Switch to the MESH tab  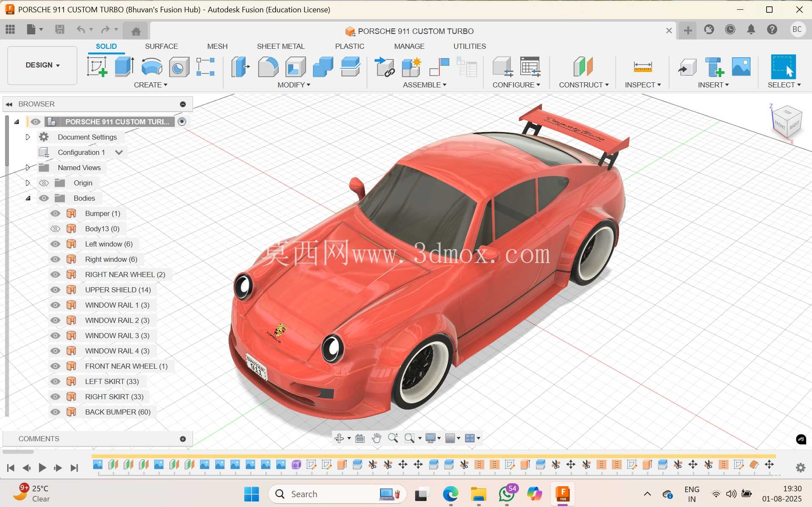[217, 46]
